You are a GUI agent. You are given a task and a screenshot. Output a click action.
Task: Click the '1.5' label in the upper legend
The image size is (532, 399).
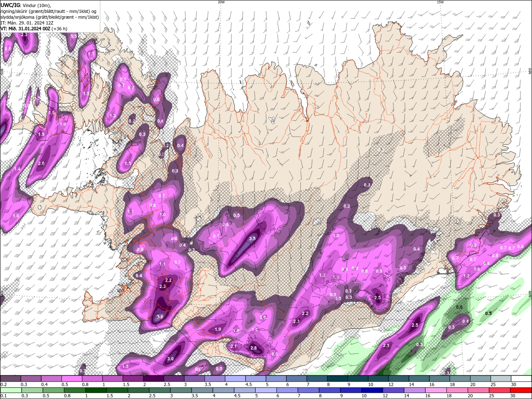(126, 384)
